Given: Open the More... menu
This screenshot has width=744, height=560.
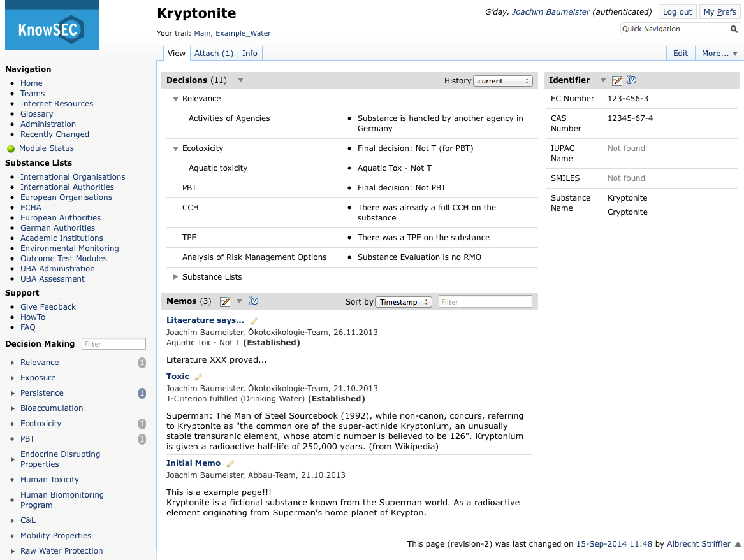Looking at the screenshot, I should tap(719, 53).
